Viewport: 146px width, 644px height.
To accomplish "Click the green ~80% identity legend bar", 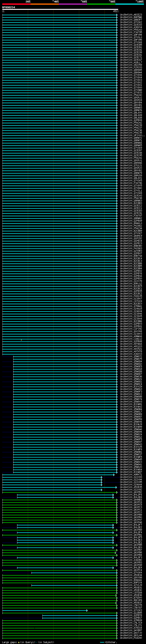I will point(101,4).
